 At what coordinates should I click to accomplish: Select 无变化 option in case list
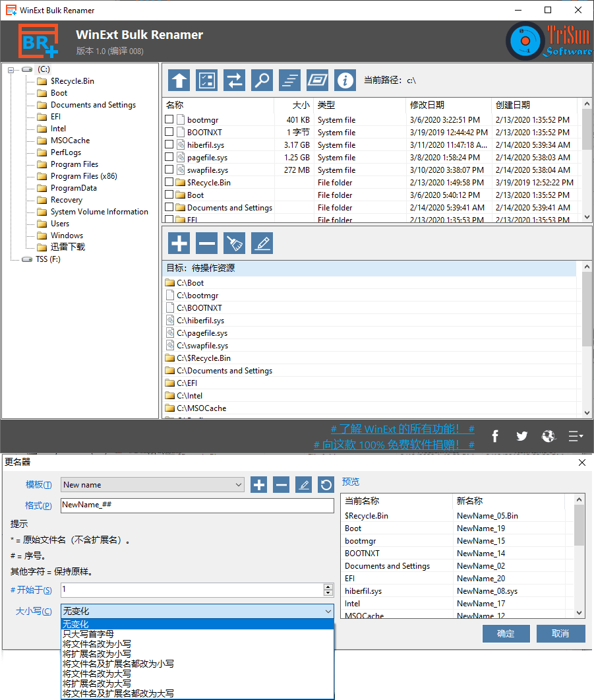[x=198, y=624]
